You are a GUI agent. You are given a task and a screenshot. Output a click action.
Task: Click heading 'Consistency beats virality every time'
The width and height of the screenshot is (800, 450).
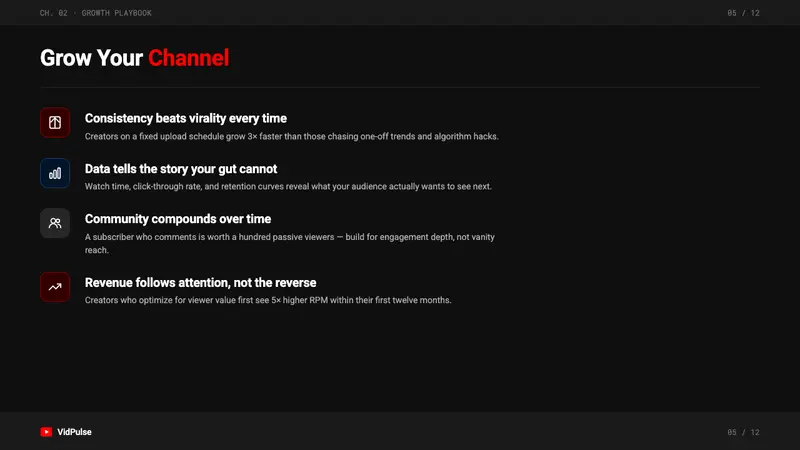(186, 118)
